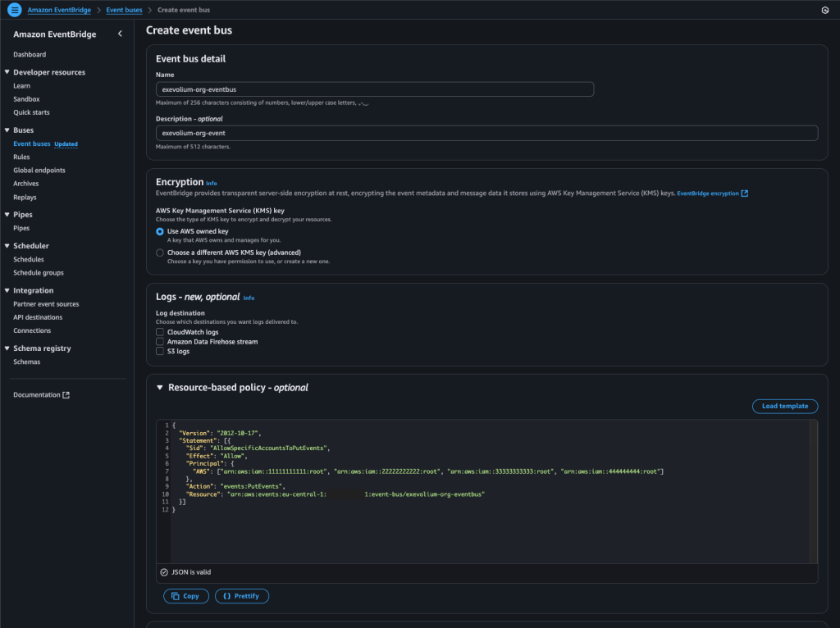Choose a different AWS KMS key option
840x628 pixels.
(x=160, y=253)
